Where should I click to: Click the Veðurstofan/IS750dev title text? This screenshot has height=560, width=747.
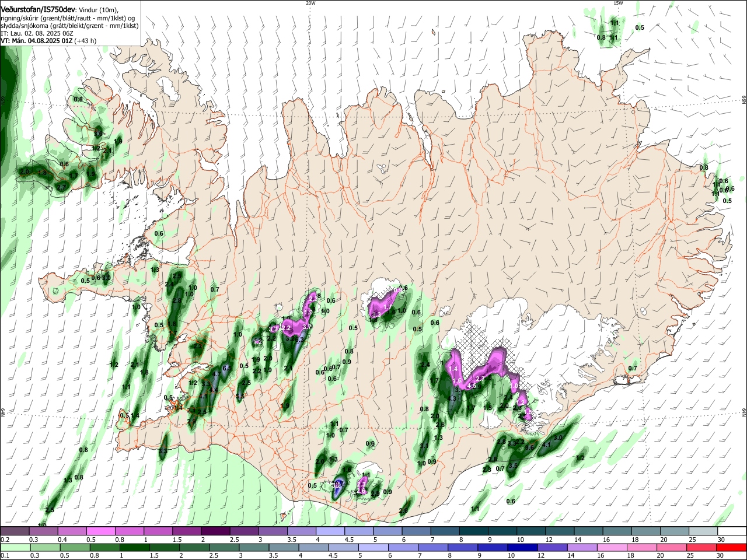coord(38,10)
